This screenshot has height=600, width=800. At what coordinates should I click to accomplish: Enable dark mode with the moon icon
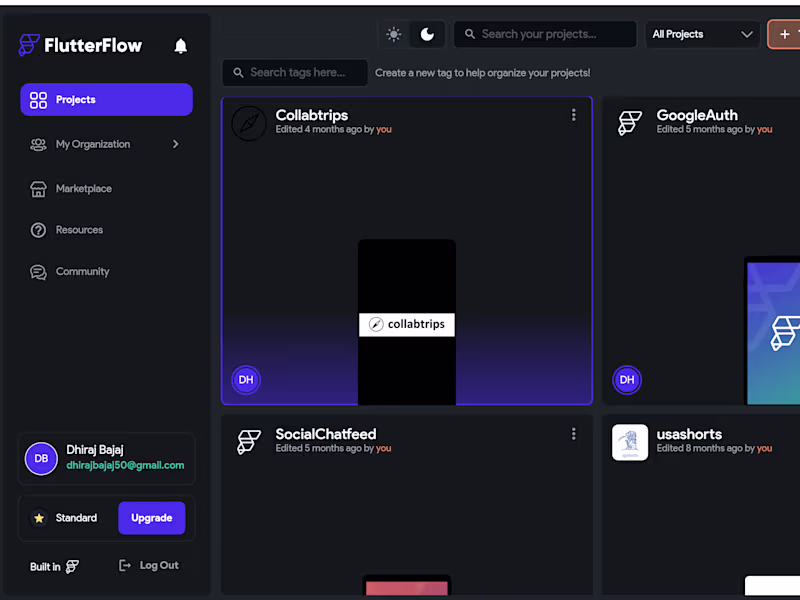tap(427, 33)
